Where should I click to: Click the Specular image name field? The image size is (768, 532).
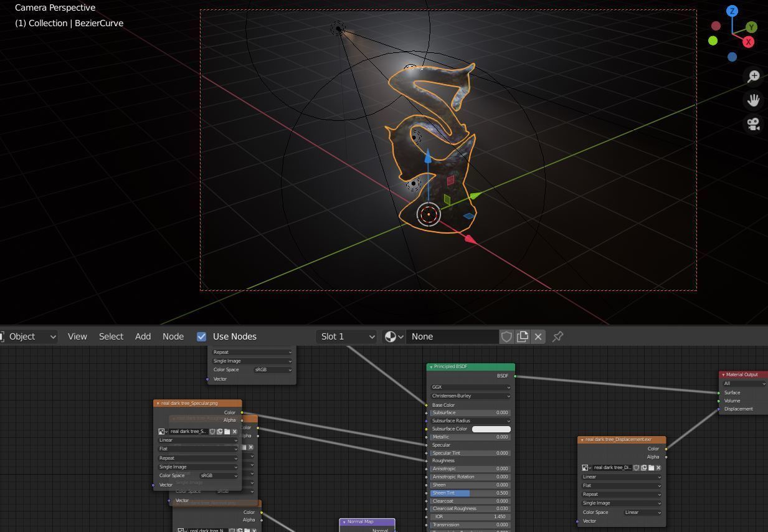tap(188, 431)
